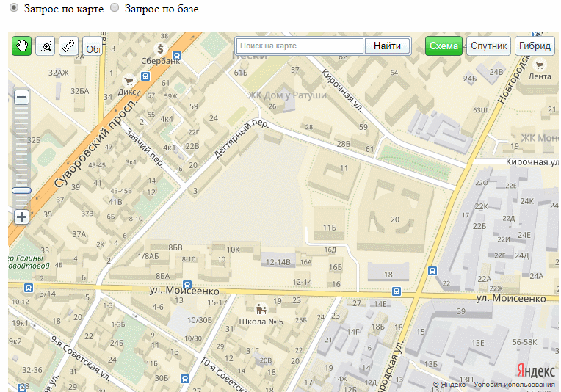Click 'Кирочная ул.' diagonal street label
Image resolution: width=561 pixels, height=392 pixels.
(341, 90)
